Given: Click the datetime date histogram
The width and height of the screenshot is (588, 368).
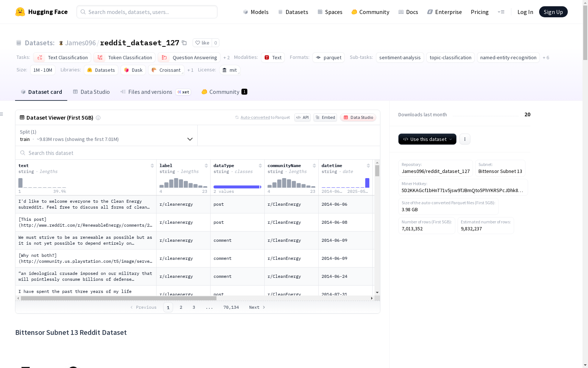Looking at the screenshot, I should pos(345,183).
